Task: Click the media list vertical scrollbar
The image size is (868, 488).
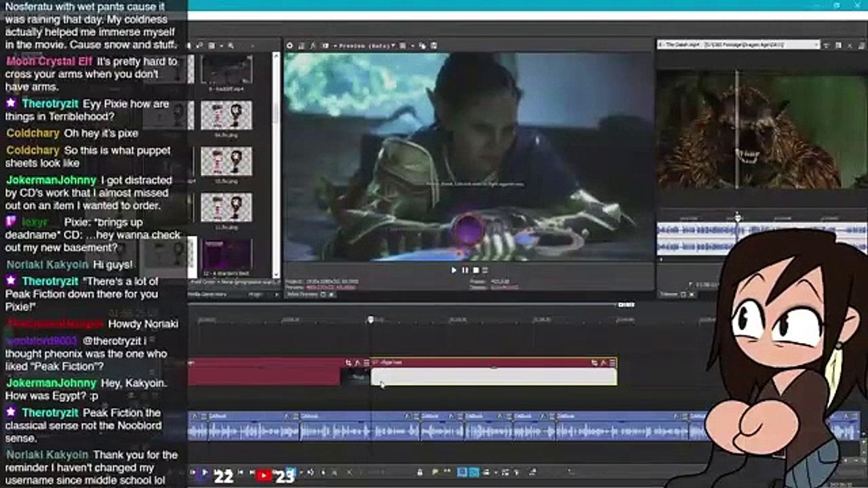Action: [x=276, y=164]
